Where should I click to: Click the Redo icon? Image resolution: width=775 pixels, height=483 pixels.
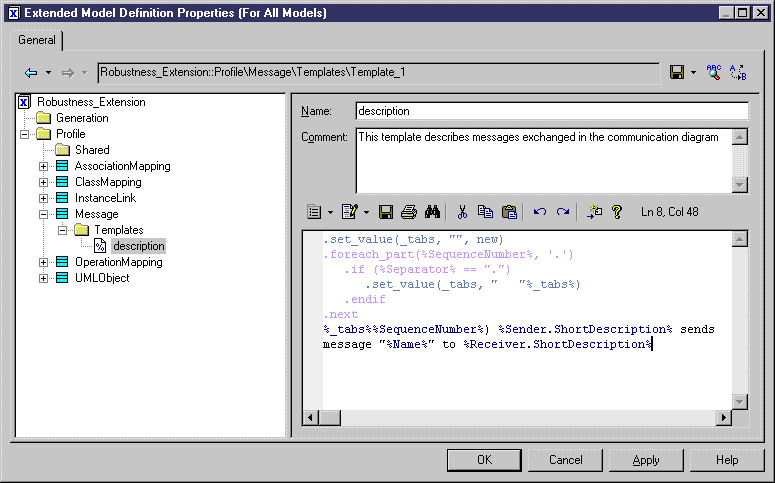coord(563,212)
